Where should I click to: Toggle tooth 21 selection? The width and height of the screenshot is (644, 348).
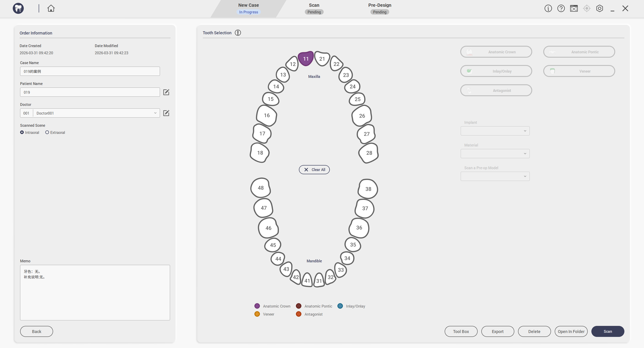tap(322, 59)
